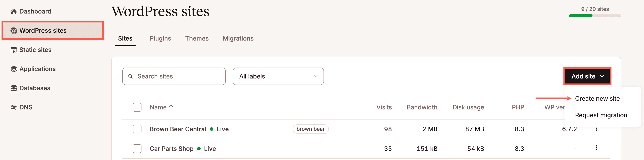Click the WordPress logo icon in sidebar
The width and height of the screenshot is (644, 160).
pos(14,31)
